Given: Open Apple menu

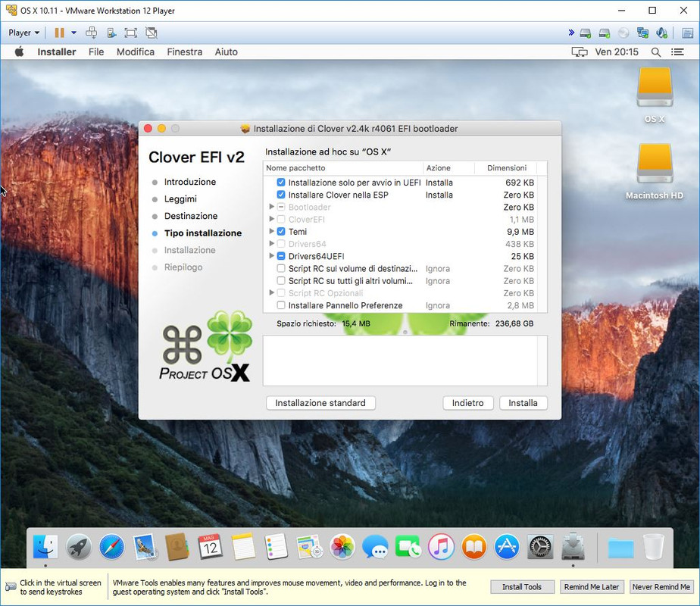Looking at the screenshot, I should 19,52.
